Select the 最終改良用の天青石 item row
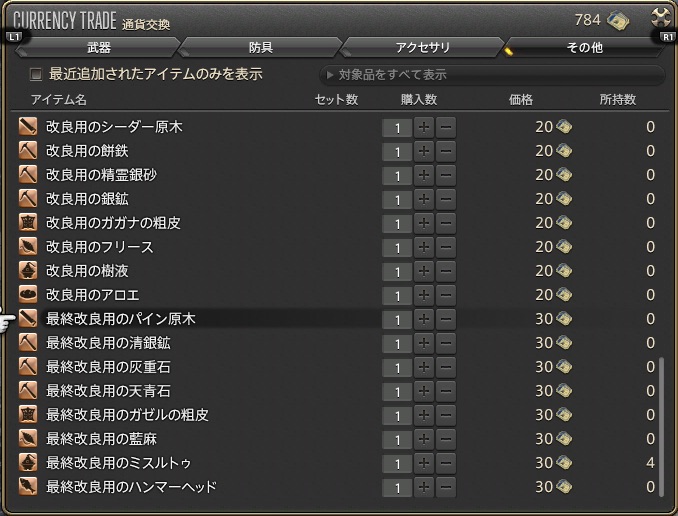 tap(200, 391)
